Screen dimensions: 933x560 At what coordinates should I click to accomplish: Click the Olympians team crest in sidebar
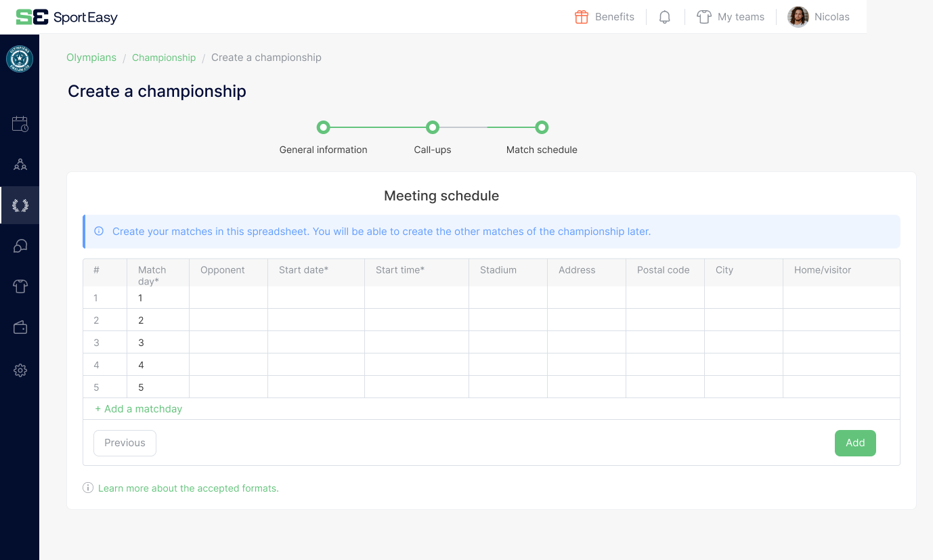coord(20,60)
